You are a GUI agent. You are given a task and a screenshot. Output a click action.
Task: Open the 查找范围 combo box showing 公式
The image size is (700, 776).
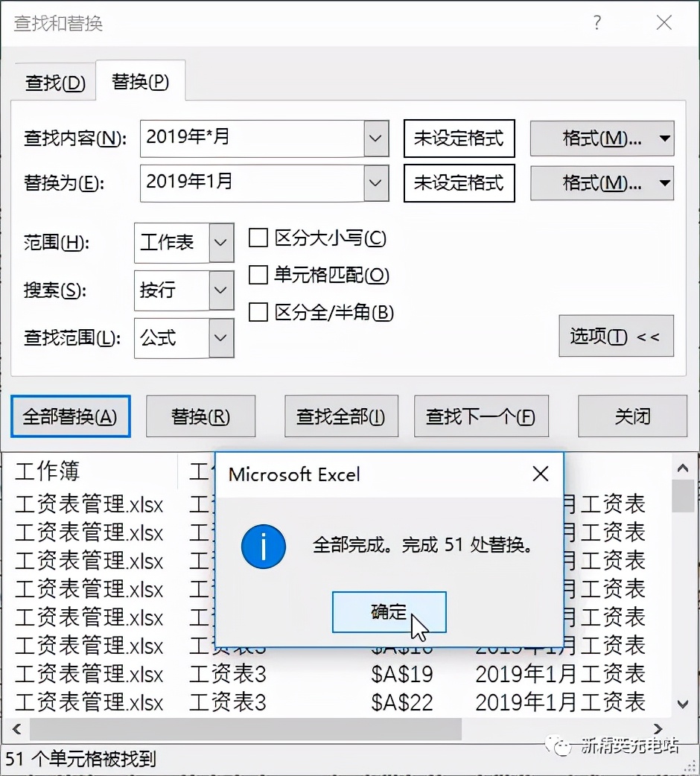click(x=220, y=338)
